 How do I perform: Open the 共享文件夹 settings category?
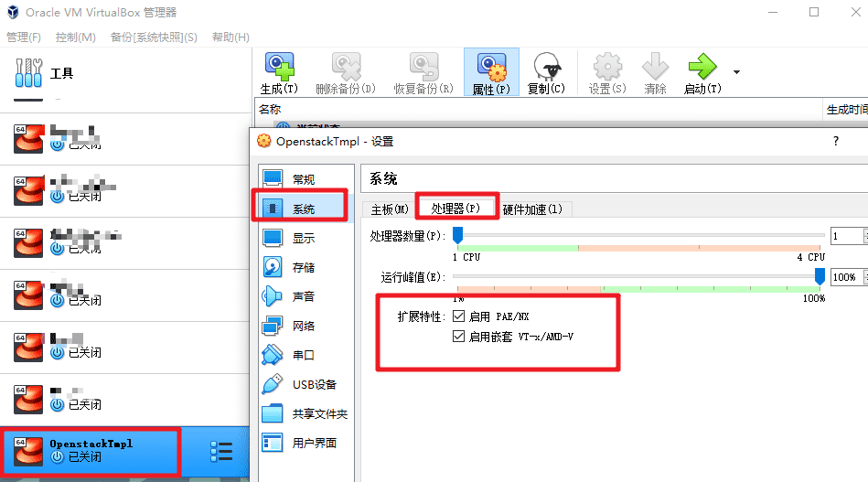click(305, 413)
